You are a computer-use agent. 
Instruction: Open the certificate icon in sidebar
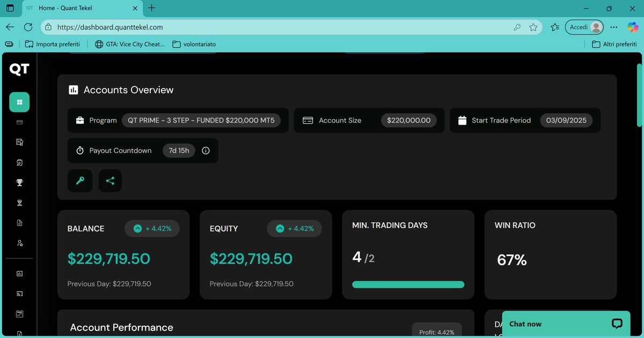(19, 142)
